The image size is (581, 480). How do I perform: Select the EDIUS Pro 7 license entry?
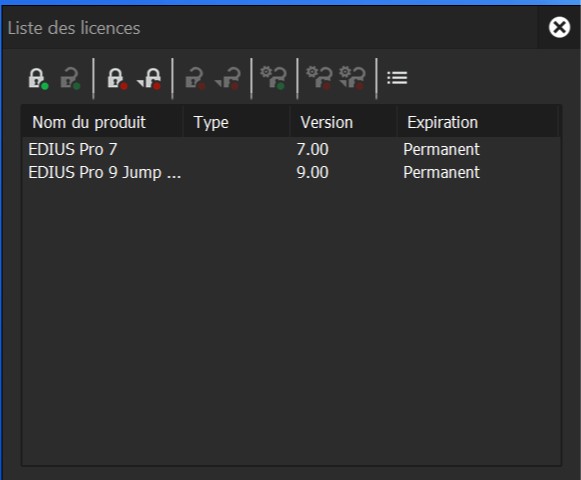[291, 149]
